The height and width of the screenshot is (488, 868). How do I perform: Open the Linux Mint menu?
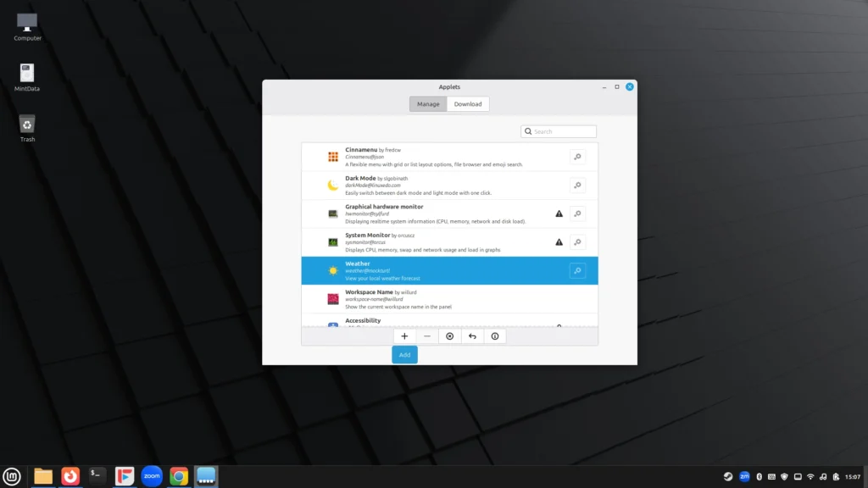[10, 476]
